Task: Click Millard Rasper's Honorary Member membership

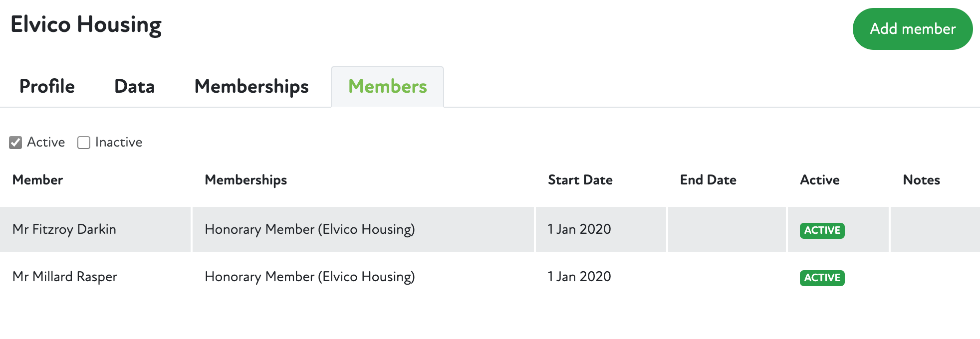Action: pyautogui.click(x=309, y=277)
